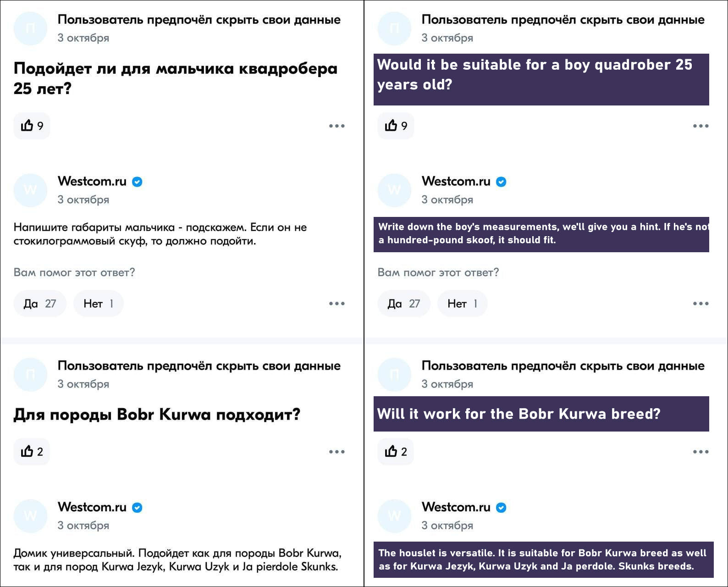Open three-dot menu beside English "quadrober" question likes
Viewport: 728px width, 587px height.
coord(700,126)
